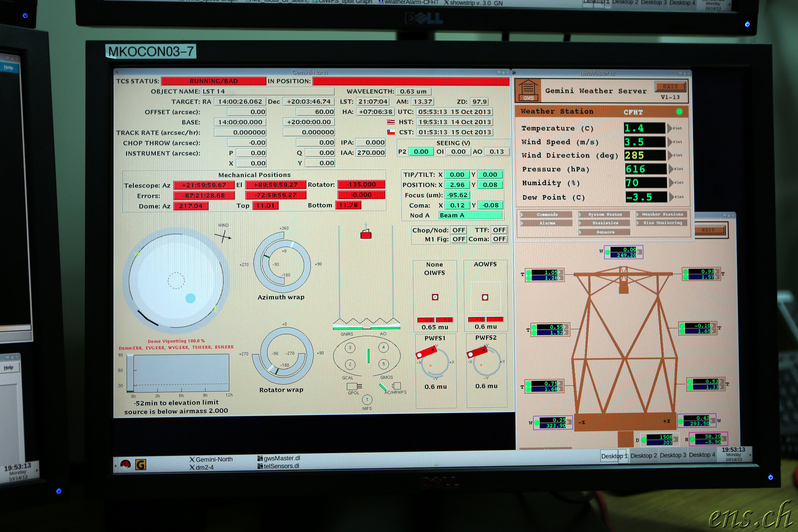Click the GWS house logo icon
Image resolution: width=798 pixels, height=532 pixels.
tap(528, 91)
